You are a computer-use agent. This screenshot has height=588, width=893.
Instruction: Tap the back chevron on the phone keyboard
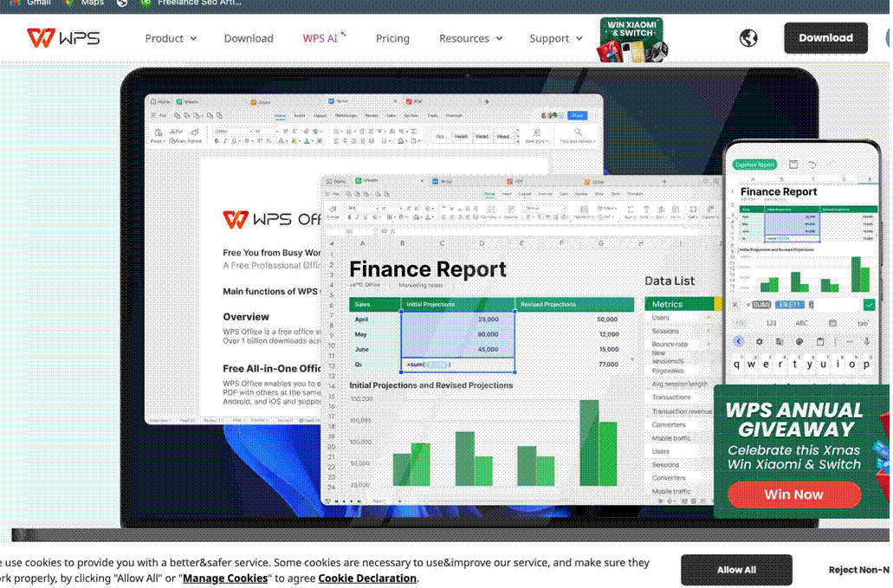(x=739, y=341)
